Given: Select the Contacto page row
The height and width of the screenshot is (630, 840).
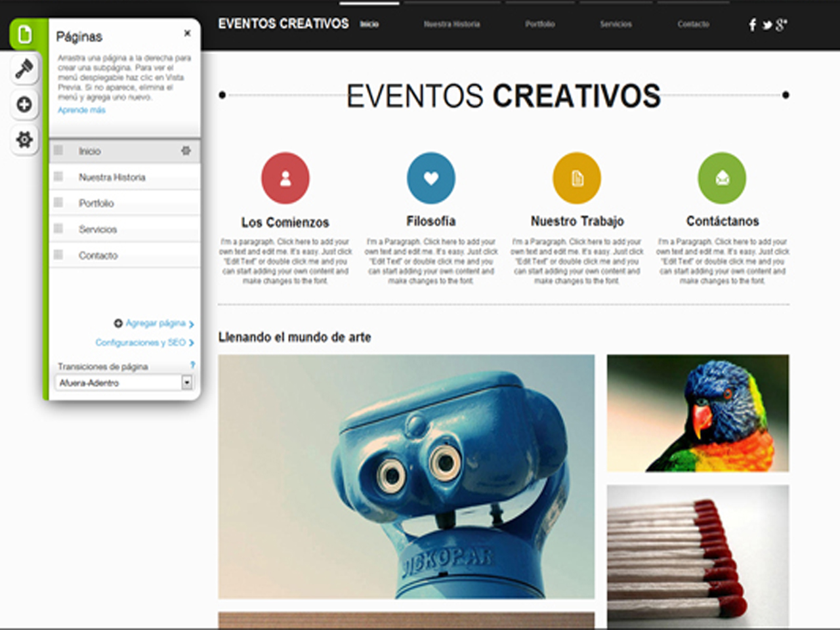Looking at the screenshot, I should click(125, 255).
